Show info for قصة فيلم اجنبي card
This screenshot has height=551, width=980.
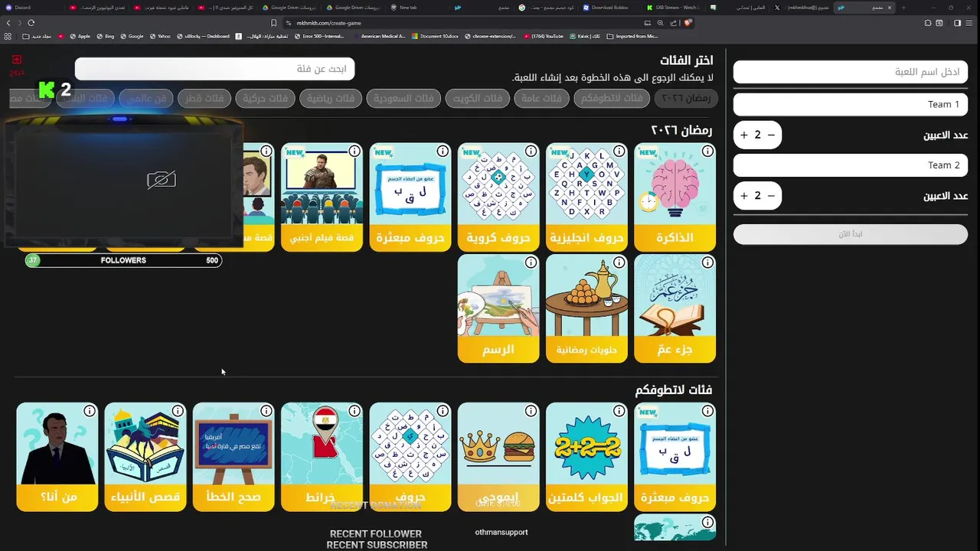pyautogui.click(x=354, y=152)
